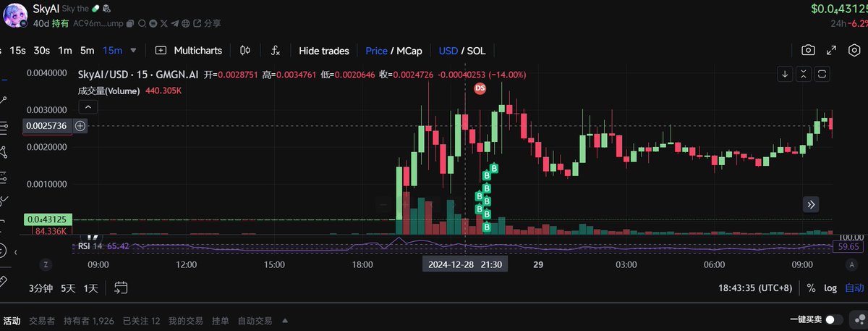868x331 pixels.
Task: Toggle percent scale (%)
Action: pos(811,288)
